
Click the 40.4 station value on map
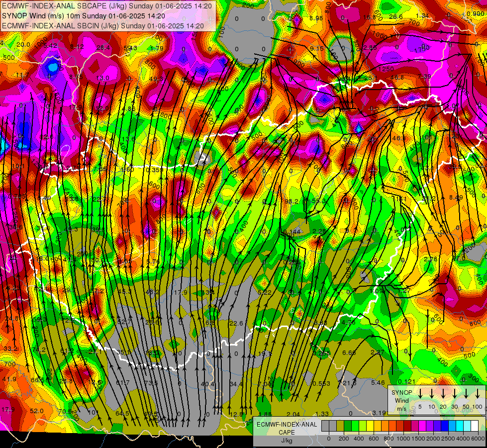pyautogui.click(x=207, y=384)
